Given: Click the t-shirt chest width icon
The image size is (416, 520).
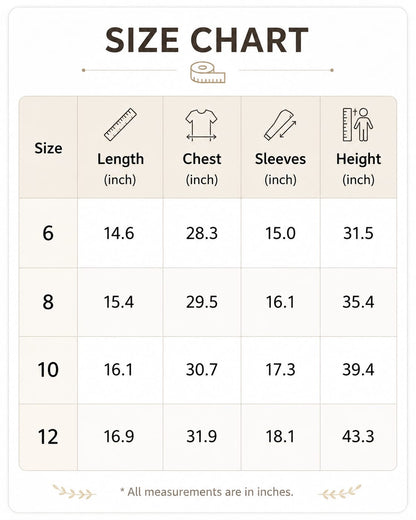Looking at the screenshot, I should [201, 125].
